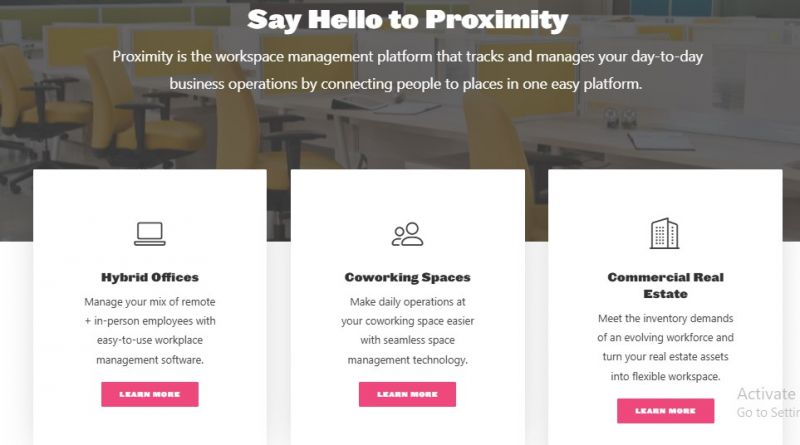
Task: Click the building icon above Commercial Real Estate
Action: [x=664, y=233]
